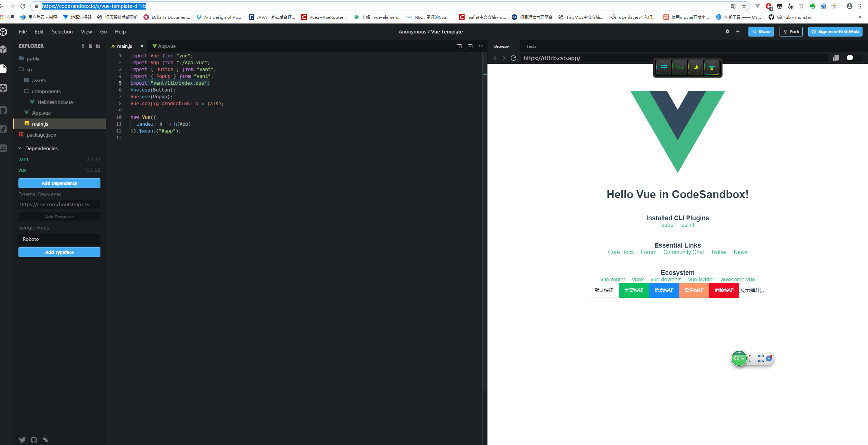Collapse the Dependencies section
Screen dimensions: 868x445
click(20, 148)
